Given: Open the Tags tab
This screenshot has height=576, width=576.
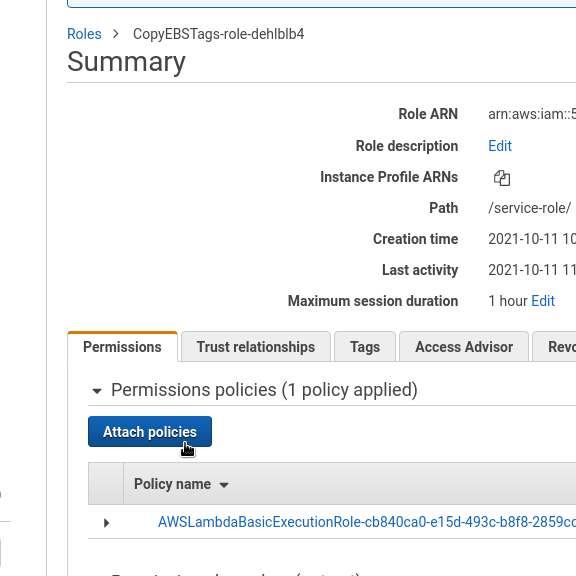Looking at the screenshot, I should pos(365,347).
